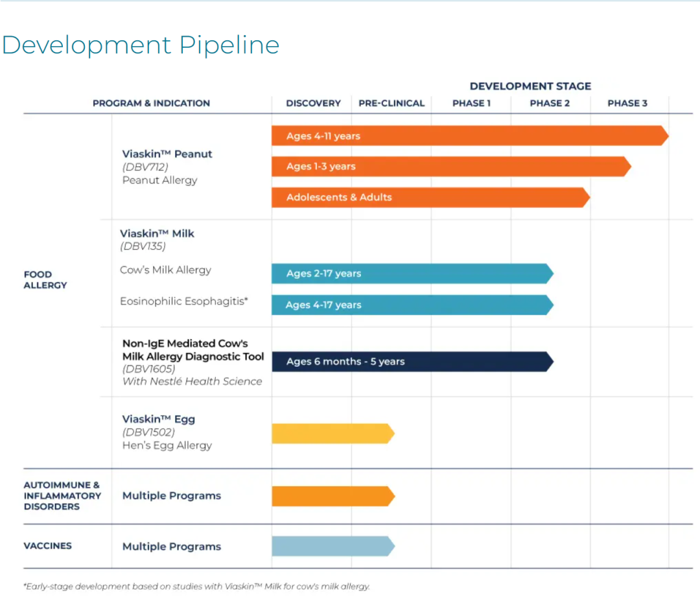700x599 pixels.
Task: Click the "PHASE 2" column header
Action: click(550, 103)
